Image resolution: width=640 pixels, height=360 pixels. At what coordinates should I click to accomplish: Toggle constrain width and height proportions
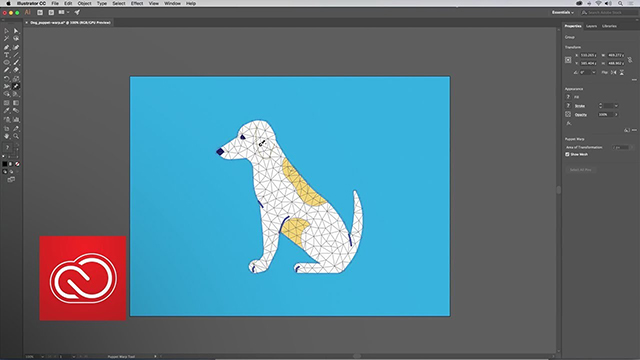pos(630,60)
